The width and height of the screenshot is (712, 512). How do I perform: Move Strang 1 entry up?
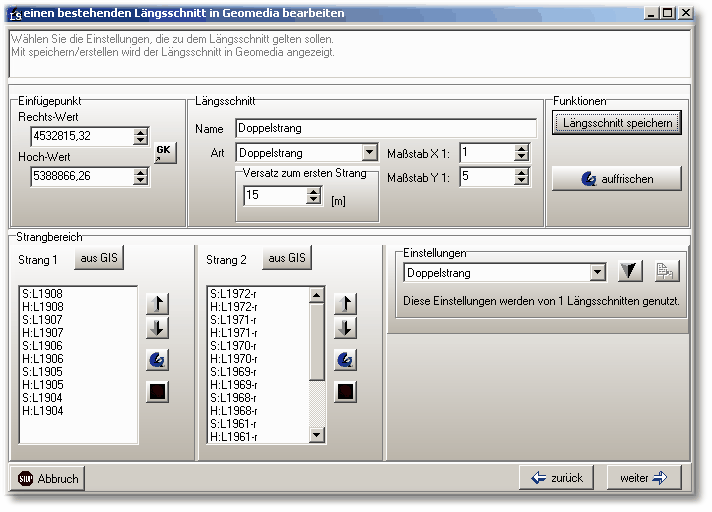point(158,303)
